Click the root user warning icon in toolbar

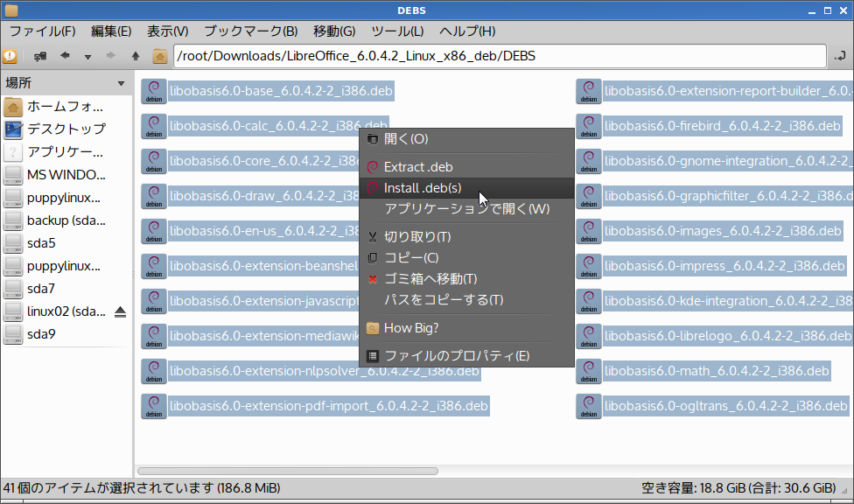coord(10,56)
